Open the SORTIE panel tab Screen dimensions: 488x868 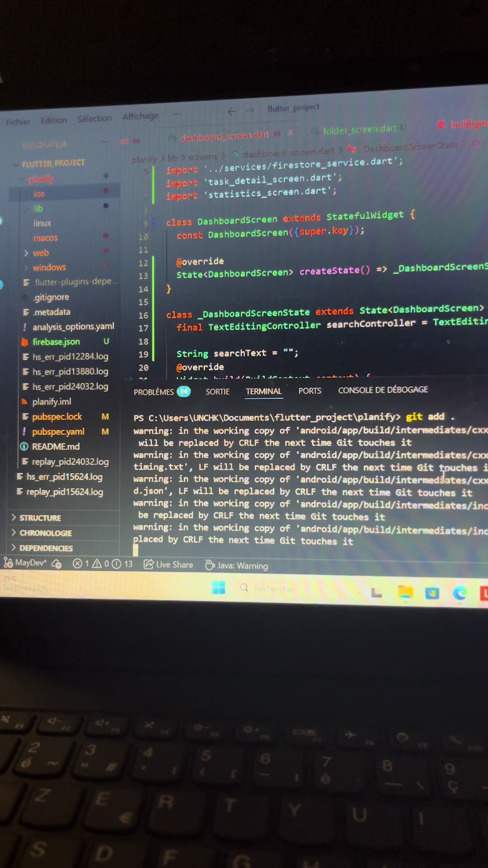coord(218,392)
